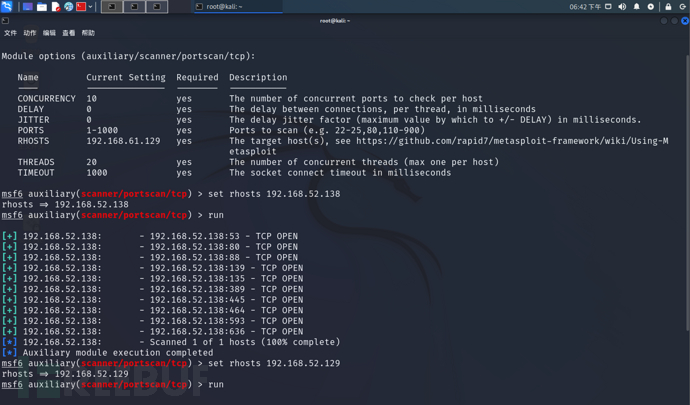This screenshot has height=405, width=690.
Task: Click the lock screen padlock icon
Action: click(x=668, y=7)
